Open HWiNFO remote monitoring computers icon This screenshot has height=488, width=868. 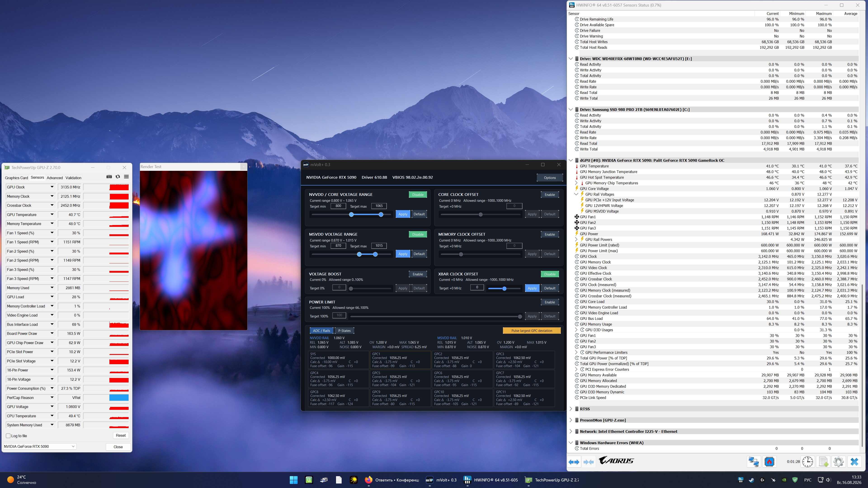coord(754,461)
